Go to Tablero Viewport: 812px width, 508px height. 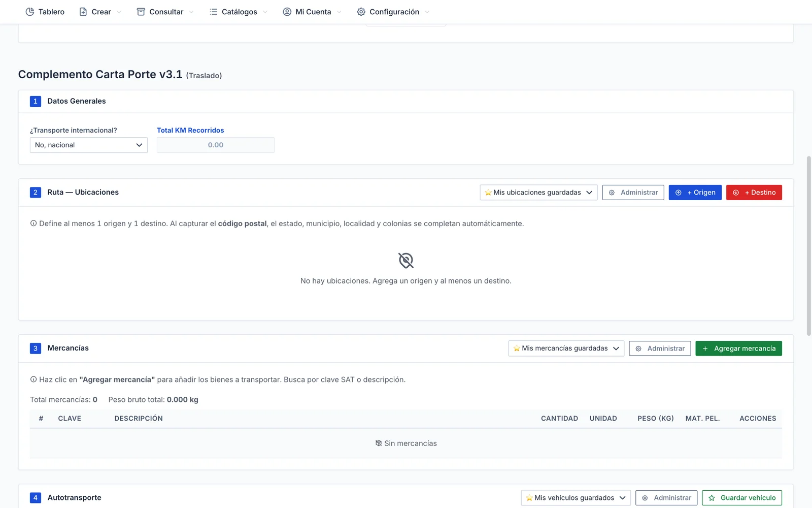45,12
